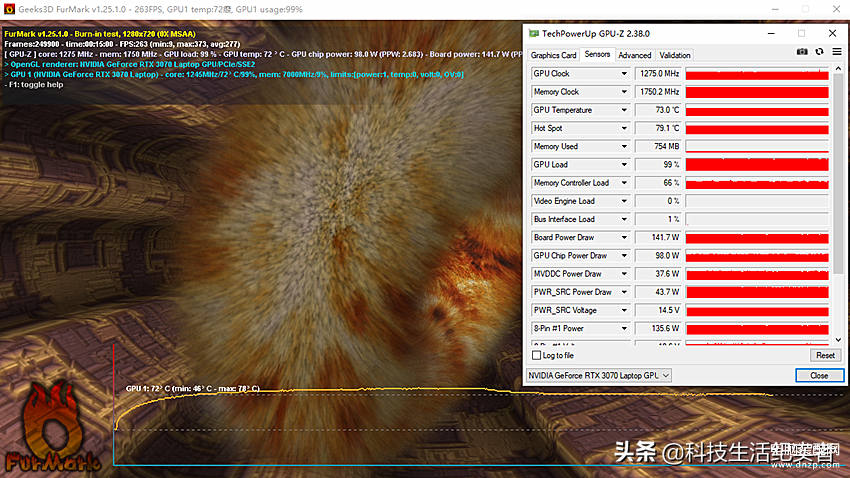This screenshot has width=850, height=478.
Task: Click the 135.6 W 8-Pin #1 Power value
Action: [658, 328]
